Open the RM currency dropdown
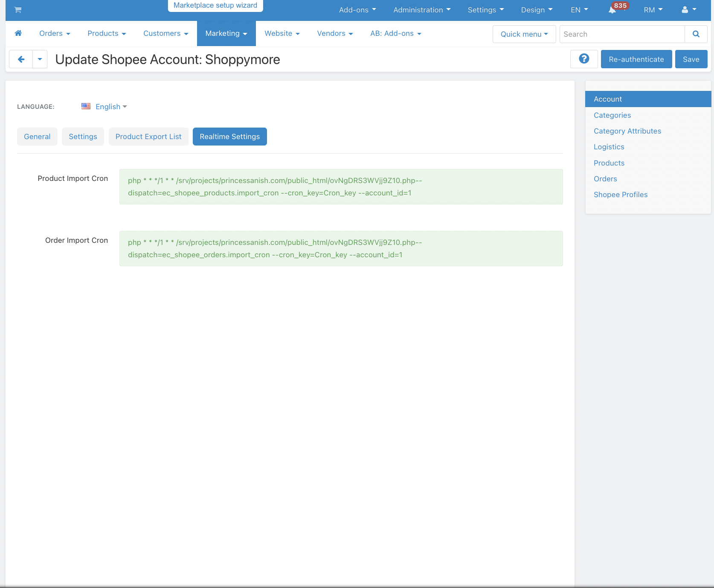 (x=653, y=10)
